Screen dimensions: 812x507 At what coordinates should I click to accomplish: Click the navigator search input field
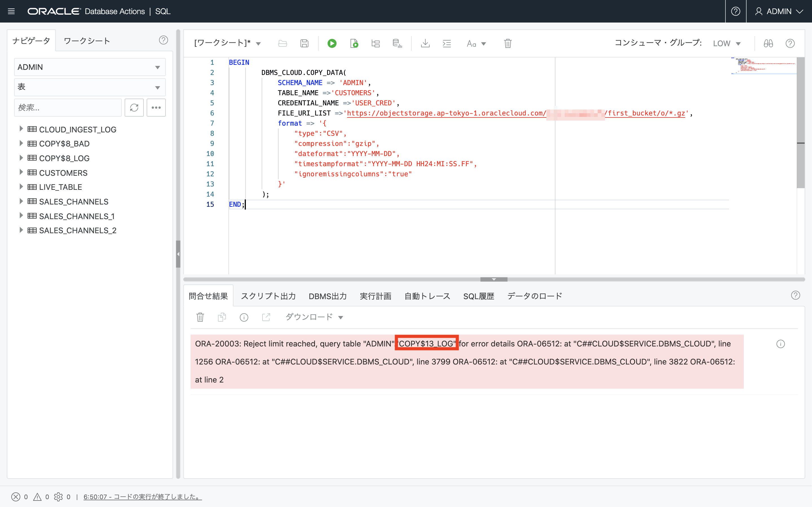tap(68, 108)
